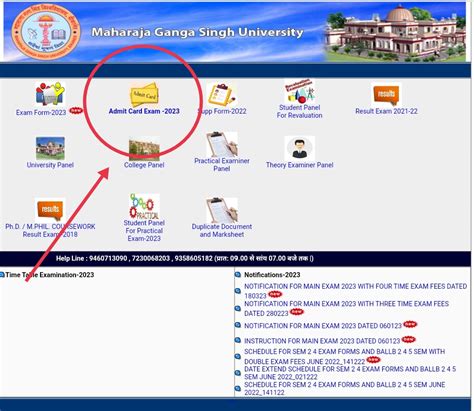Click the university emblem logo in header
The image size is (474, 411).
tap(46, 33)
